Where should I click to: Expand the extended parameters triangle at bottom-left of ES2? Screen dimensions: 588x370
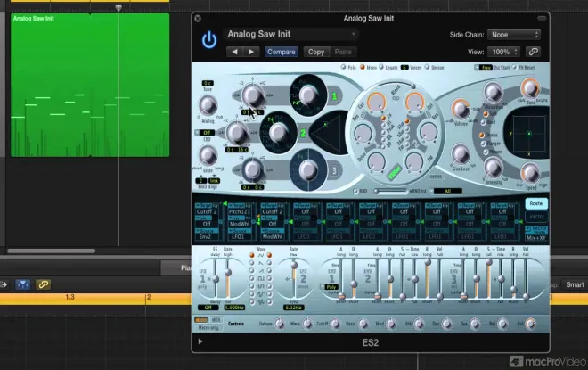coord(200,341)
